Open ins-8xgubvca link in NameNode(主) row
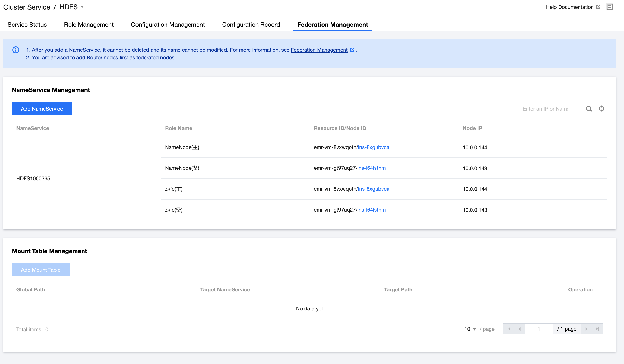The height and width of the screenshot is (364, 624). (x=373, y=147)
